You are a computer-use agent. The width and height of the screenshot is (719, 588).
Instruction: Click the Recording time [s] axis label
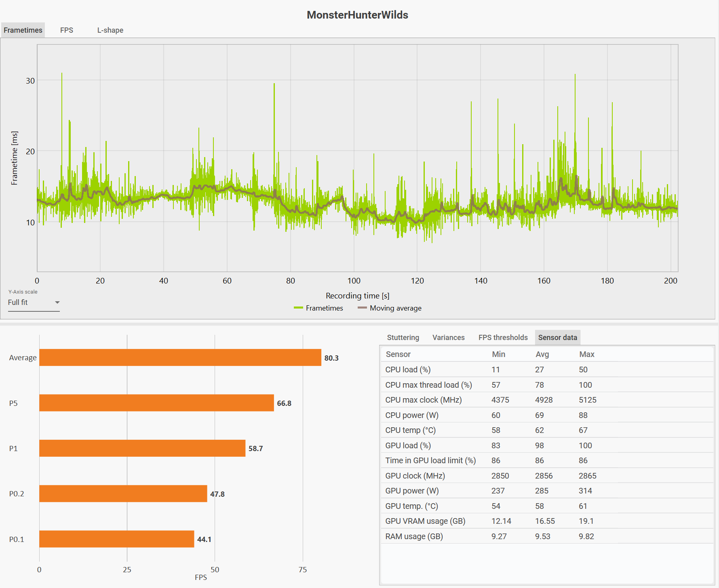[x=358, y=296]
